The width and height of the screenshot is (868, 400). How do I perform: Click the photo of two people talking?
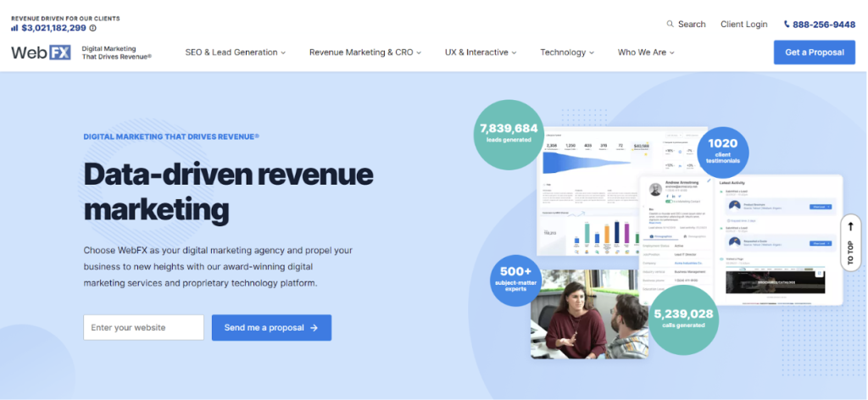click(x=589, y=314)
